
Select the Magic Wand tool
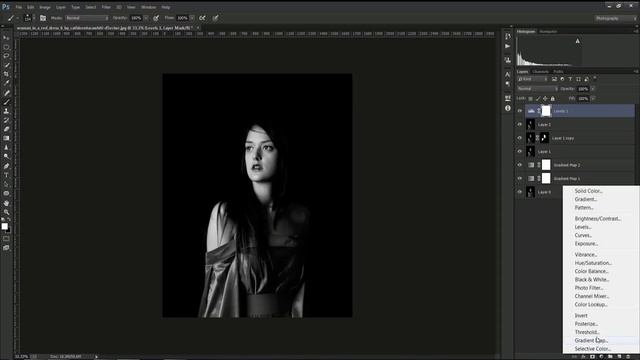tap(6, 65)
